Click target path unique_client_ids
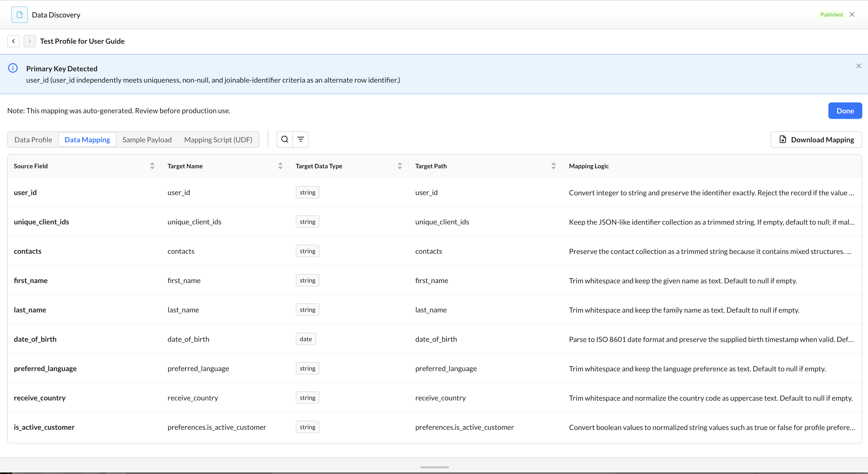Screen dimensions: 868x474 pos(442,222)
